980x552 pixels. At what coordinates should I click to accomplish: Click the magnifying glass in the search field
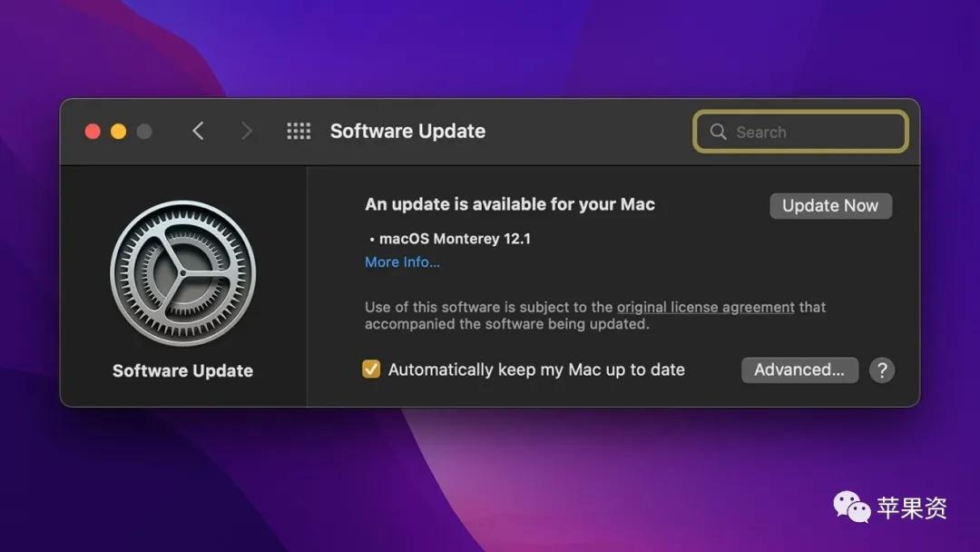[x=718, y=132]
